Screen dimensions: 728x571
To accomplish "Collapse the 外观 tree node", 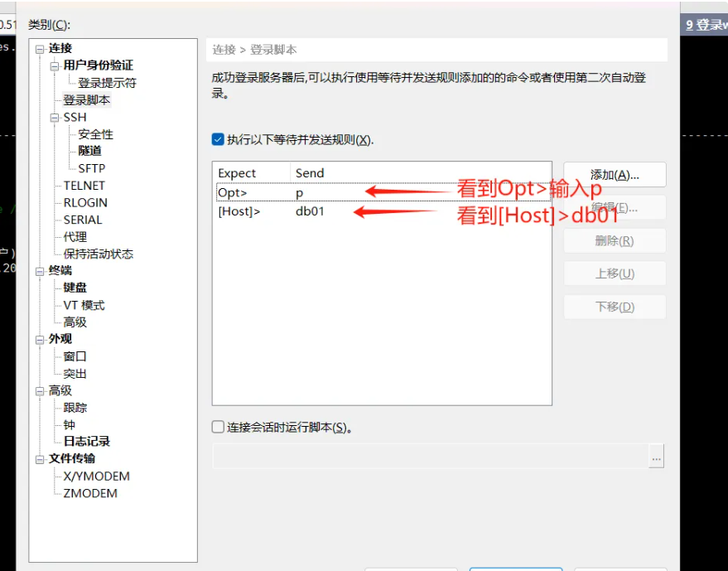I will click(40, 340).
